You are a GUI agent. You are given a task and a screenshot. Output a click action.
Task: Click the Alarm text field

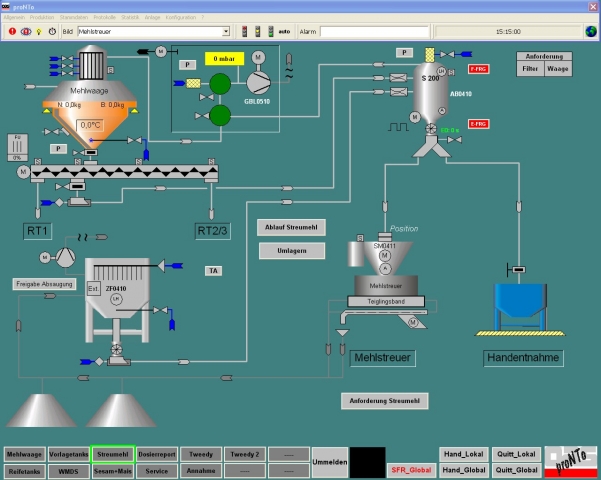[x=374, y=31]
